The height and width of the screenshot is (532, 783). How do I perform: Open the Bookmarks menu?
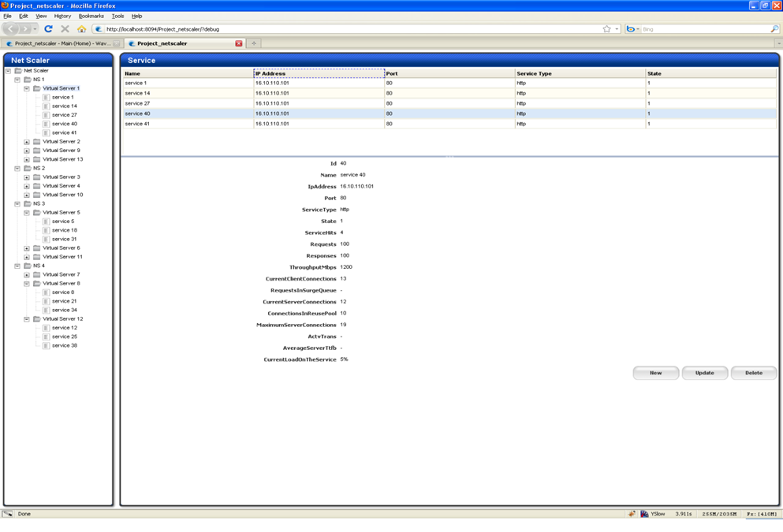(91, 16)
